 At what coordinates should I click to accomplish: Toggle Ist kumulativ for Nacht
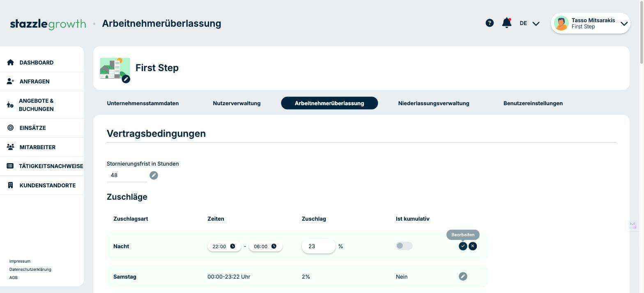pyautogui.click(x=404, y=246)
